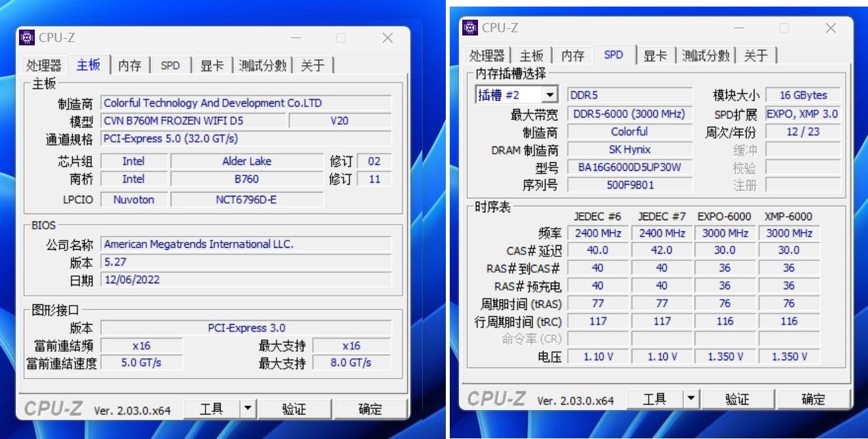
Task: Click module manufacturer 'Colorful' in the SPD window
Action: click(630, 131)
